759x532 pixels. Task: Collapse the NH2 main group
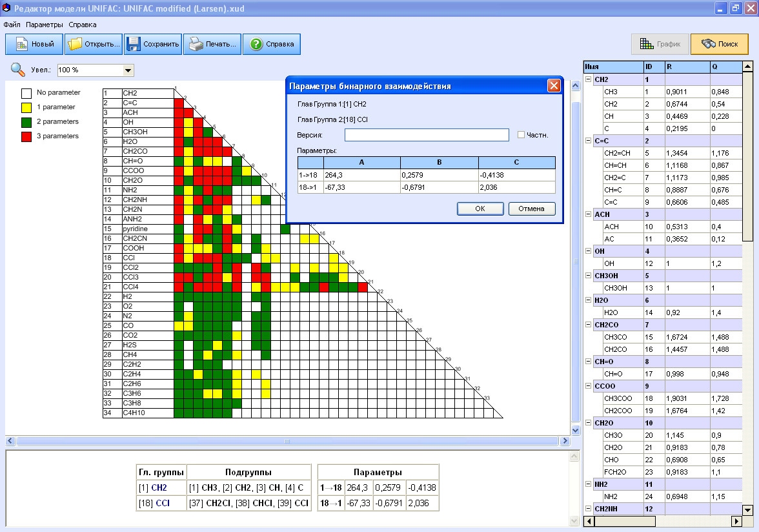[589, 484]
